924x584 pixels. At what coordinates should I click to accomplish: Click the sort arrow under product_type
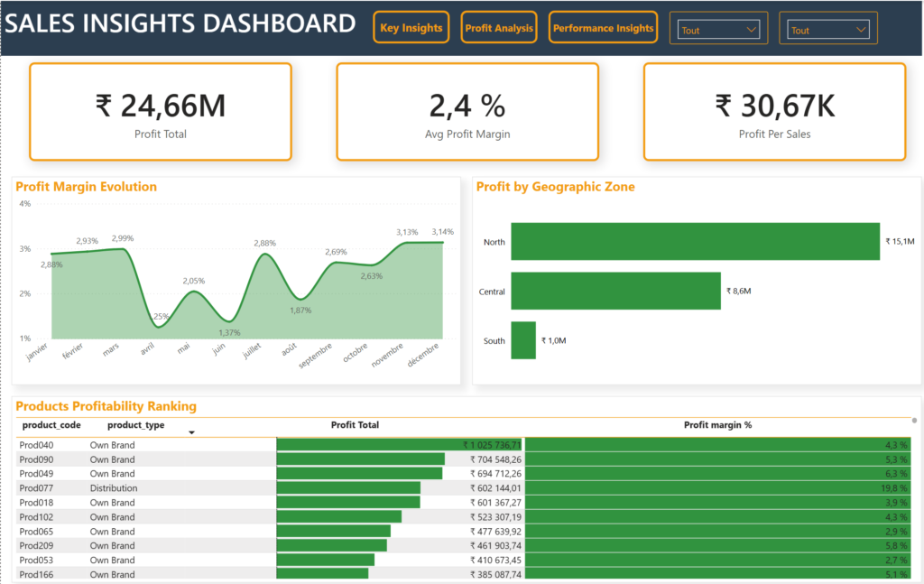coord(191,433)
